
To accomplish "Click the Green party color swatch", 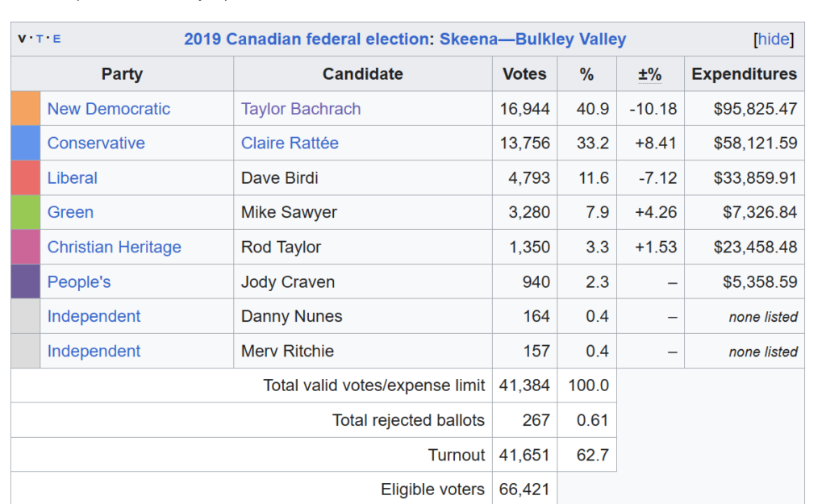I will 26,213.
